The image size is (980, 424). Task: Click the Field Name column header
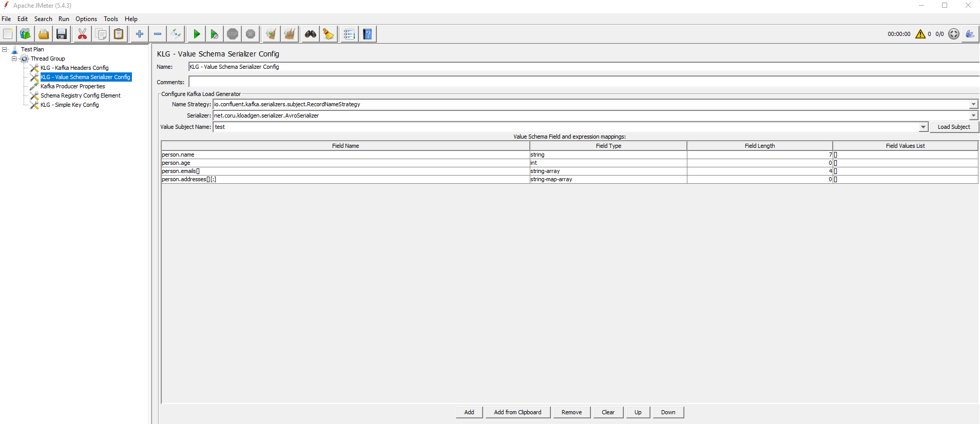pyautogui.click(x=345, y=146)
